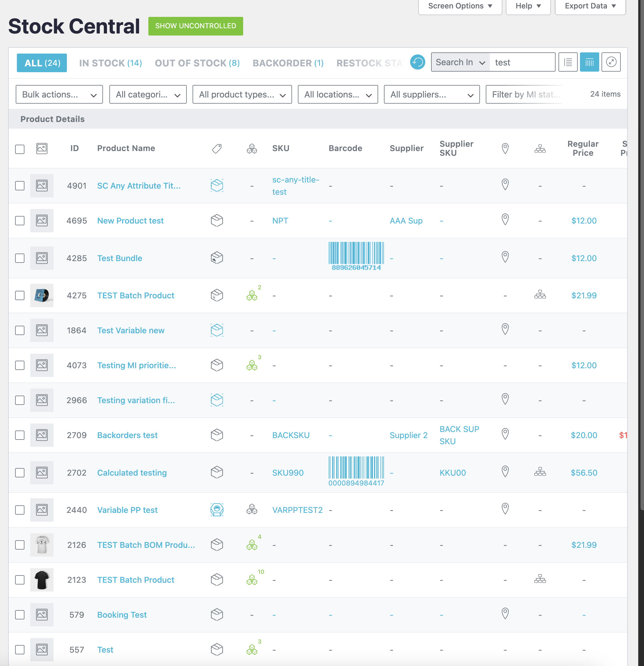Switch to the OUT OF STOCK (8) tab
Viewport: 644px width, 666px height.
tap(197, 63)
